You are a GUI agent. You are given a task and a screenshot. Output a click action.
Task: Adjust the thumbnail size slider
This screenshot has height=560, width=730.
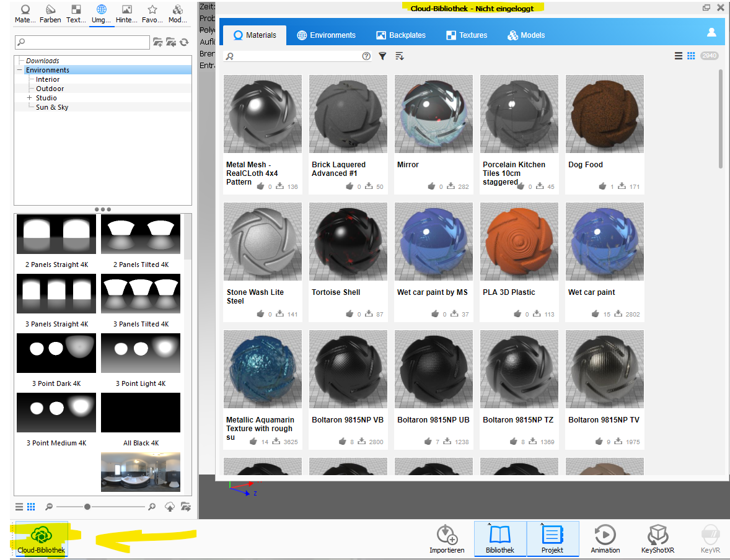87,507
